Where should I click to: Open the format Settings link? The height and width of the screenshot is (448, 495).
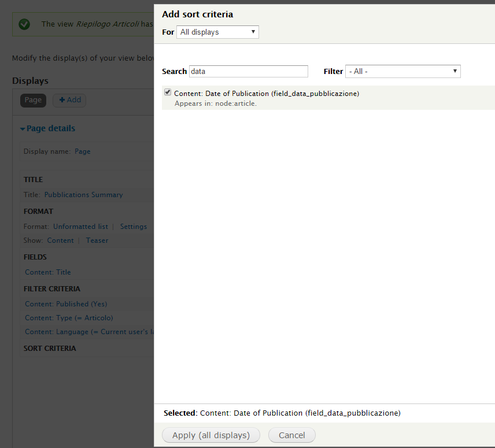click(x=134, y=227)
